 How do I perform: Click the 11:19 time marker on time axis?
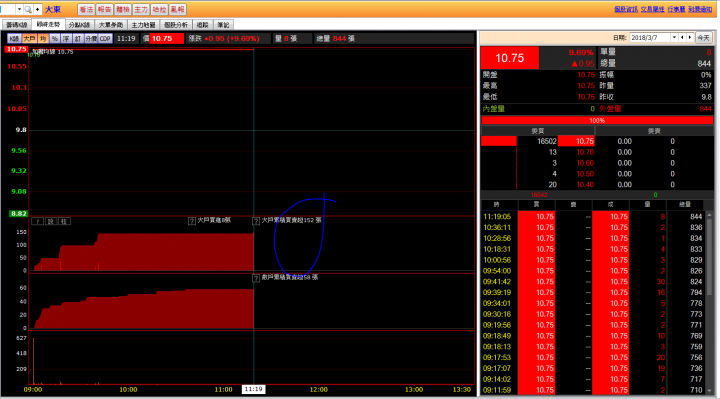253,389
